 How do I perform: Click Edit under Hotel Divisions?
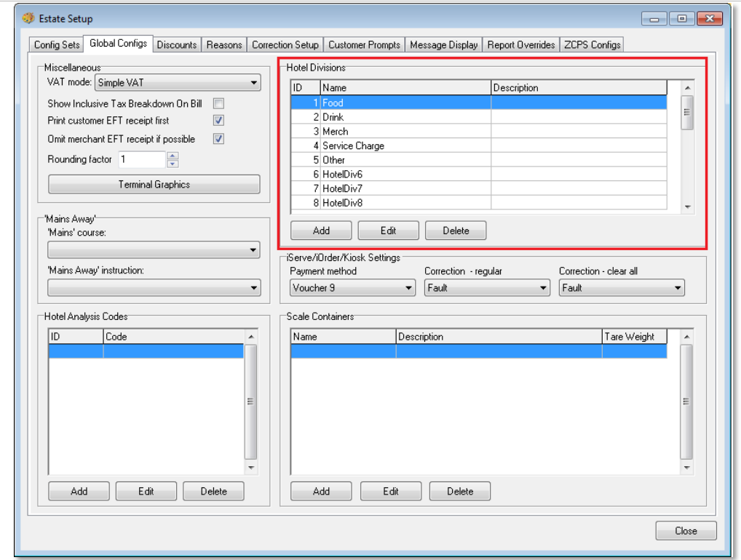388,231
